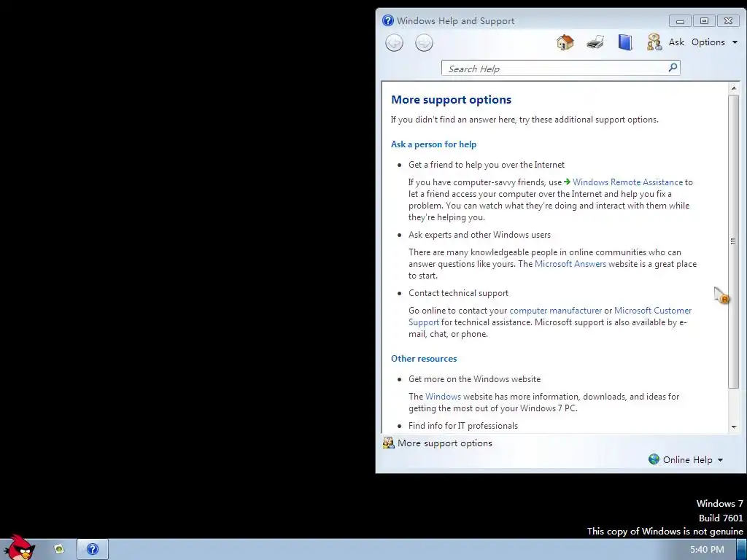Minimize the Windows Help and Support window

pos(680,21)
